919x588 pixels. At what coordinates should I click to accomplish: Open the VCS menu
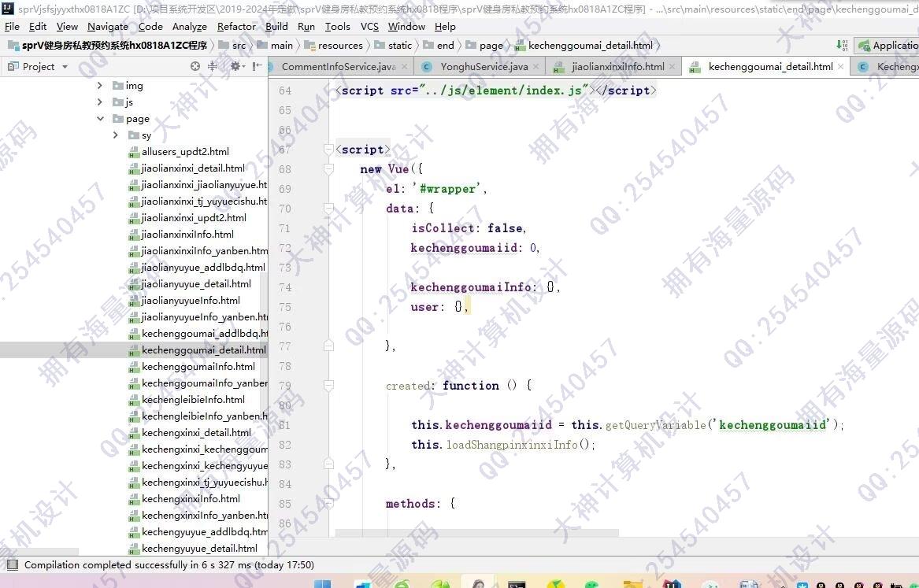(x=369, y=26)
